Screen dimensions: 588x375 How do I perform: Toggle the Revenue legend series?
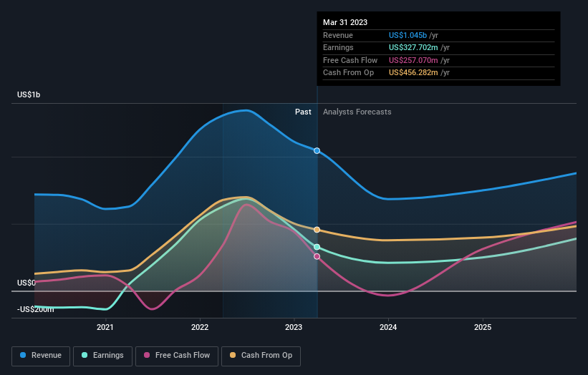(41, 356)
